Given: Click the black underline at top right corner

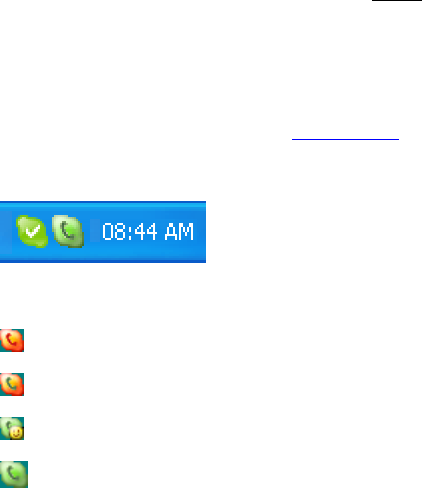Looking at the screenshot, I should point(397,0).
